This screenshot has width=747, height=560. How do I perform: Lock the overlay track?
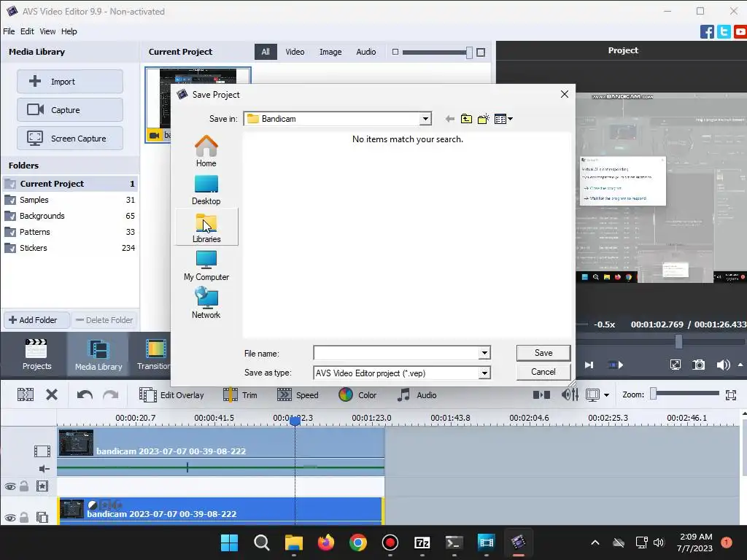24,518
